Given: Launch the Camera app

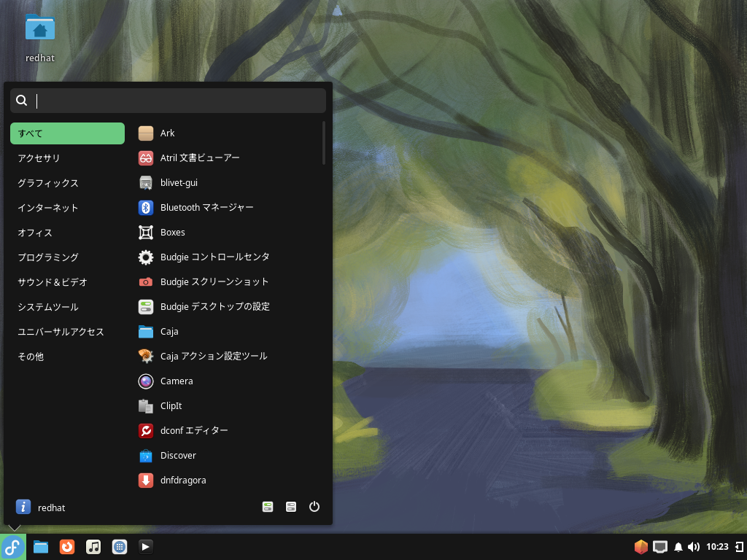Looking at the screenshot, I should (x=228, y=381).
